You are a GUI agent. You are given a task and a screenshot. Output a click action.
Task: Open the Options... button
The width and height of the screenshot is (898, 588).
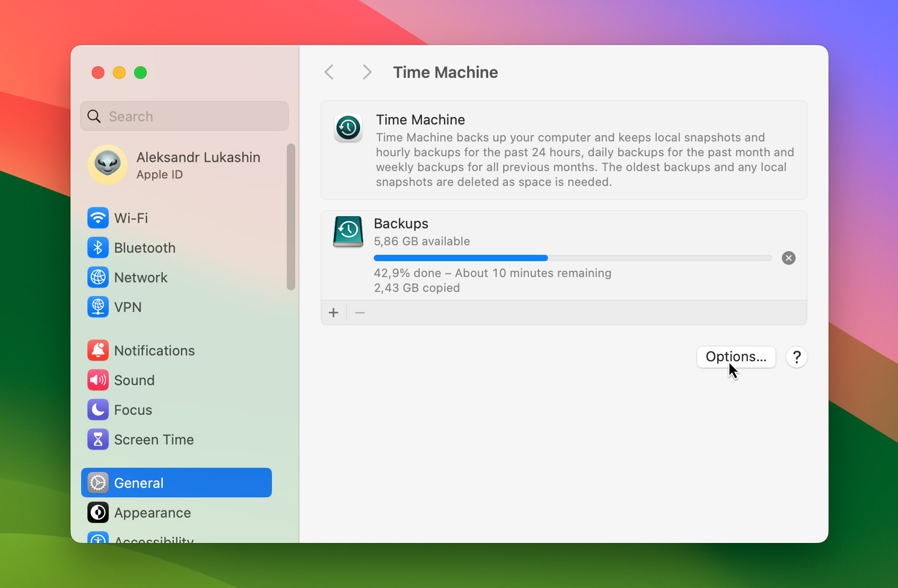(x=736, y=357)
